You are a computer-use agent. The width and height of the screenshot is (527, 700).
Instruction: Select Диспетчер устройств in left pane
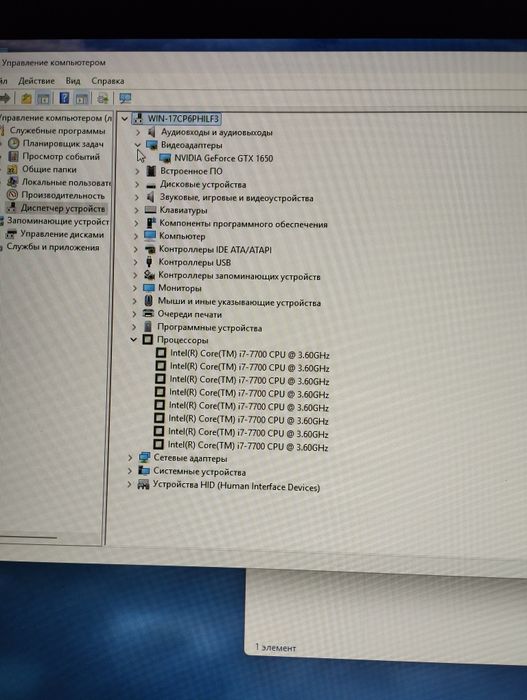click(63, 208)
